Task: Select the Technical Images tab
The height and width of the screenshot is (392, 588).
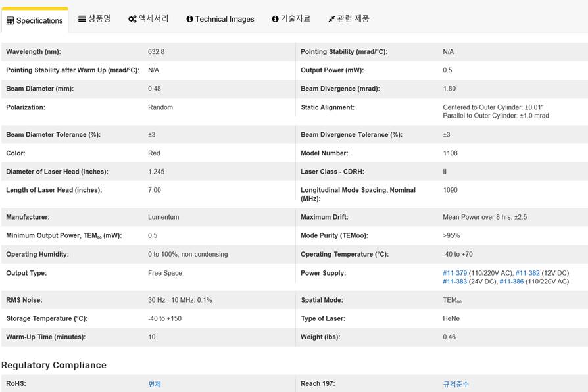Action: [x=224, y=19]
